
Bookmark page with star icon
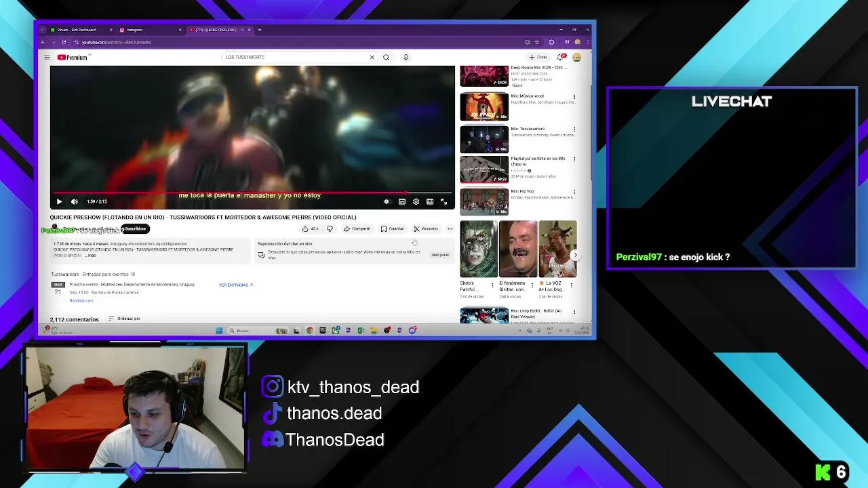click(536, 42)
